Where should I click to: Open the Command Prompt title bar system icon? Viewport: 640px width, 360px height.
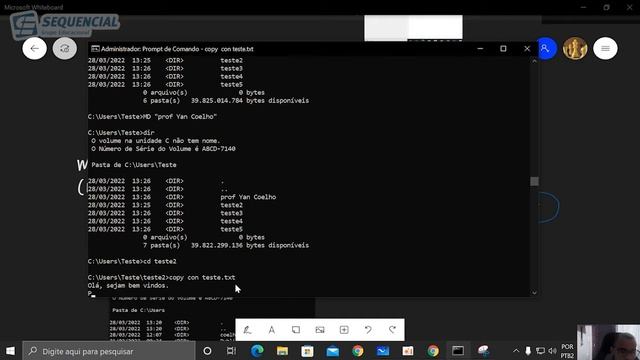95,49
